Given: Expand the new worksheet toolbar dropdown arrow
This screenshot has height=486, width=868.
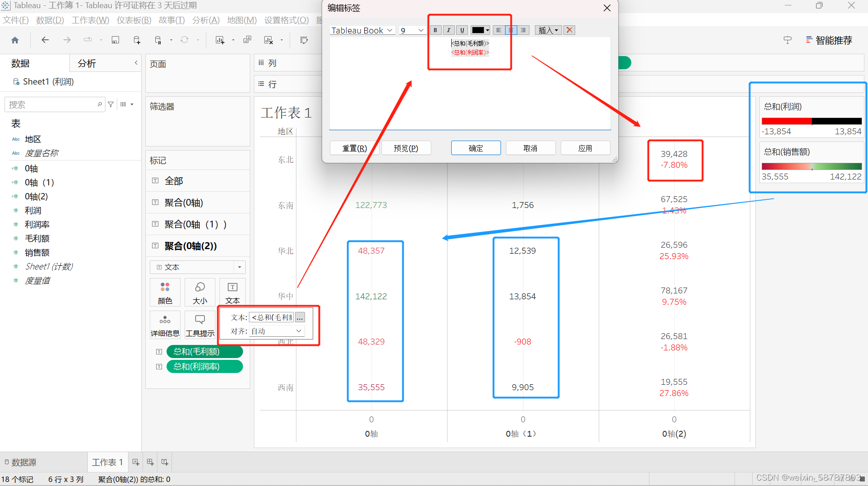Looking at the screenshot, I should (233, 40).
